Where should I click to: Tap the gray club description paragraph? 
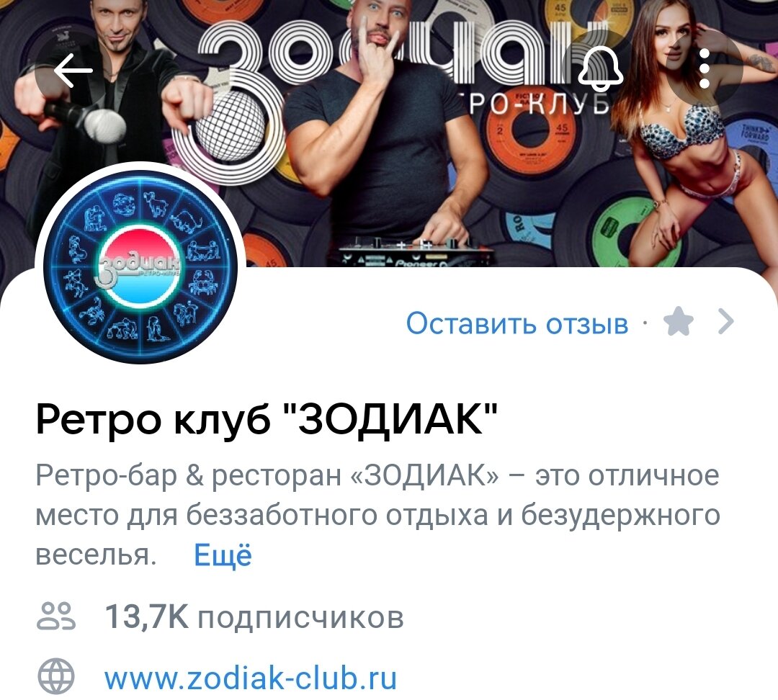pyautogui.click(x=377, y=514)
